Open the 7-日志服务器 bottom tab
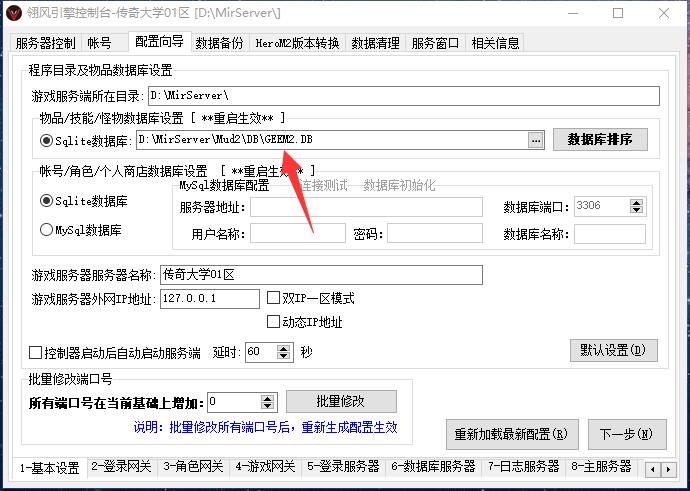Image resolution: width=690 pixels, height=491 pixels. click(x=523, y=467)
